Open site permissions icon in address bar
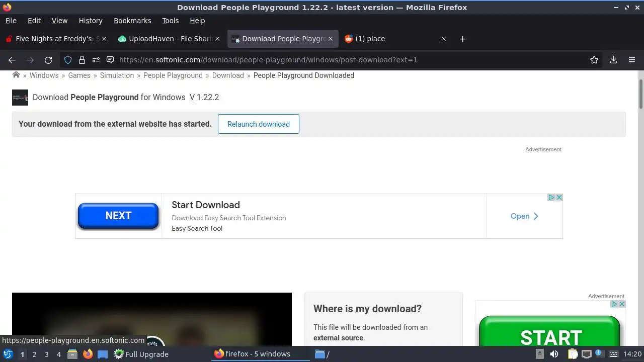The image size is (644, 362). click(x=96, y=60)
